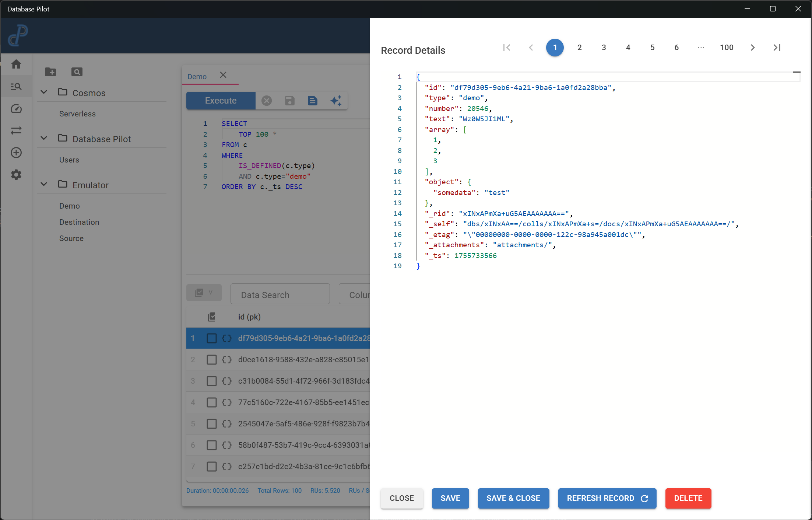
Task: Collapse the Emulator tree group
Action: click(x=44, y=184)
